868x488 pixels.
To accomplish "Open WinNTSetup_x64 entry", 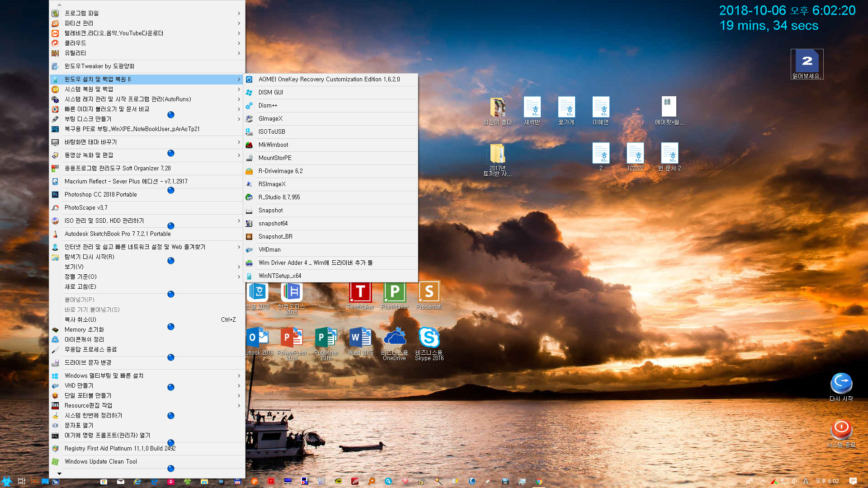I will [330, 276].
